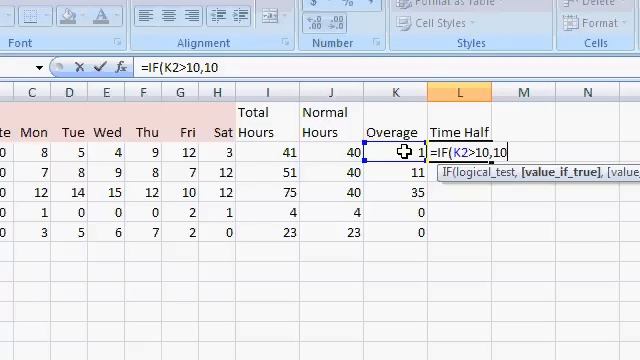Image resolution: width=640 pixels, height=360 pixels.
Task: Click the Merge & Center icon
Action: tap(270, 16)
